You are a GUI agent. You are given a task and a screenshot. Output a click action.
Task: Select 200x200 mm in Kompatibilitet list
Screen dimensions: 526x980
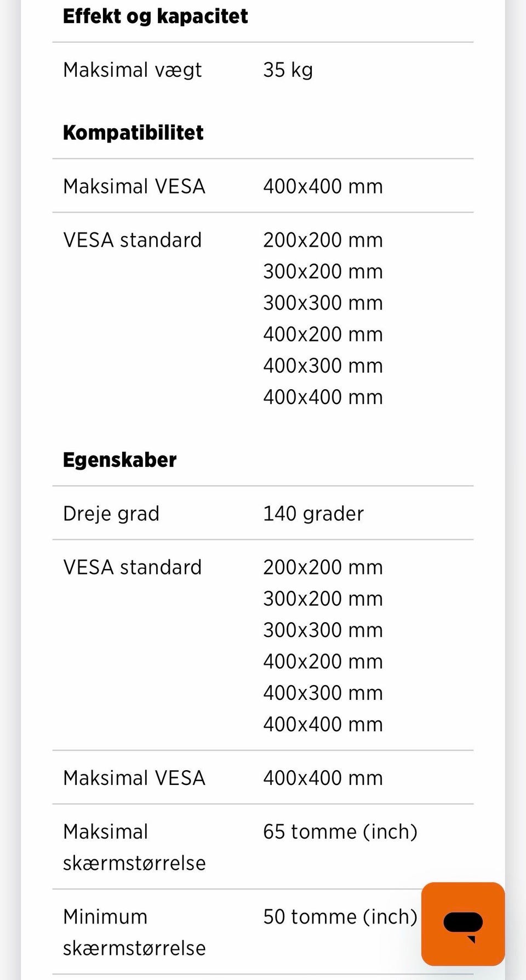coord(323,240)
